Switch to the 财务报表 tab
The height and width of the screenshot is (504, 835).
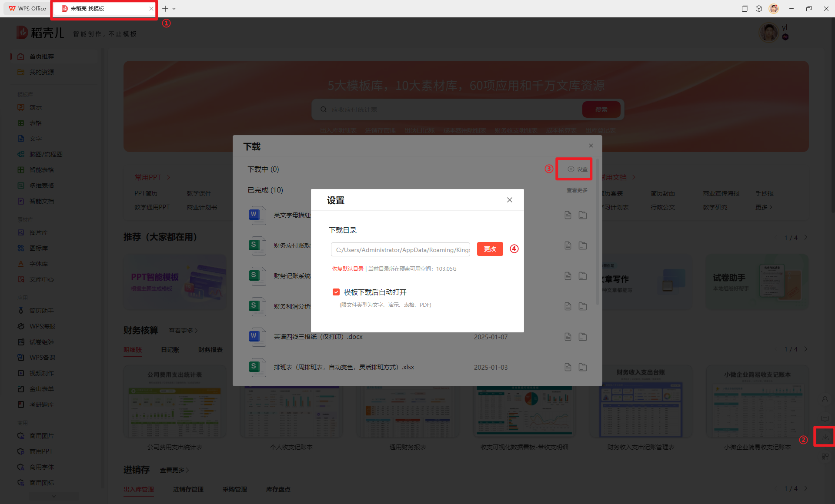[210, 350]
